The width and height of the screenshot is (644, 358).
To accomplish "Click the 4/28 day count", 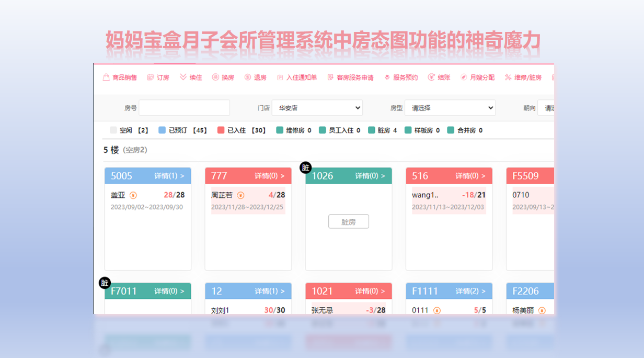I will point(277,195).
